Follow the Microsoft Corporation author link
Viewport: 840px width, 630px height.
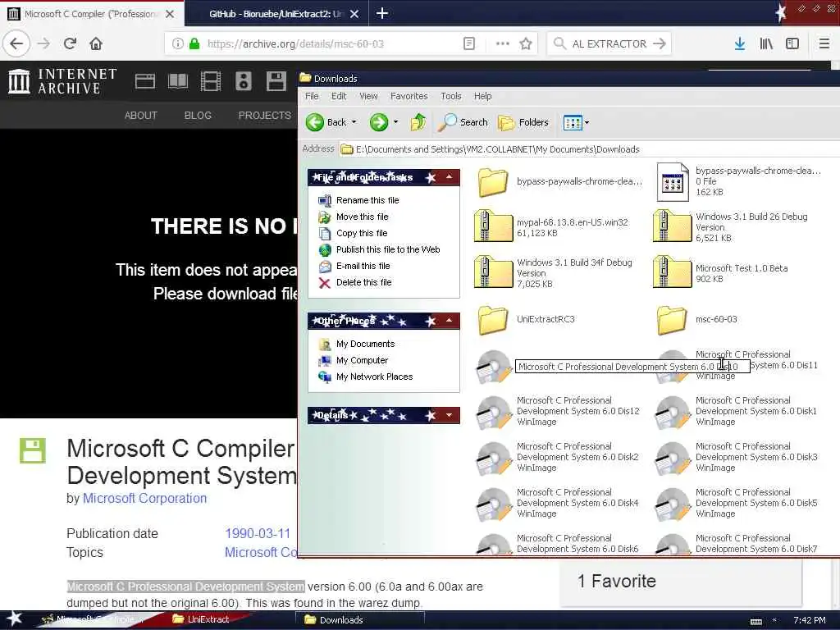click(x=144, y=498)
